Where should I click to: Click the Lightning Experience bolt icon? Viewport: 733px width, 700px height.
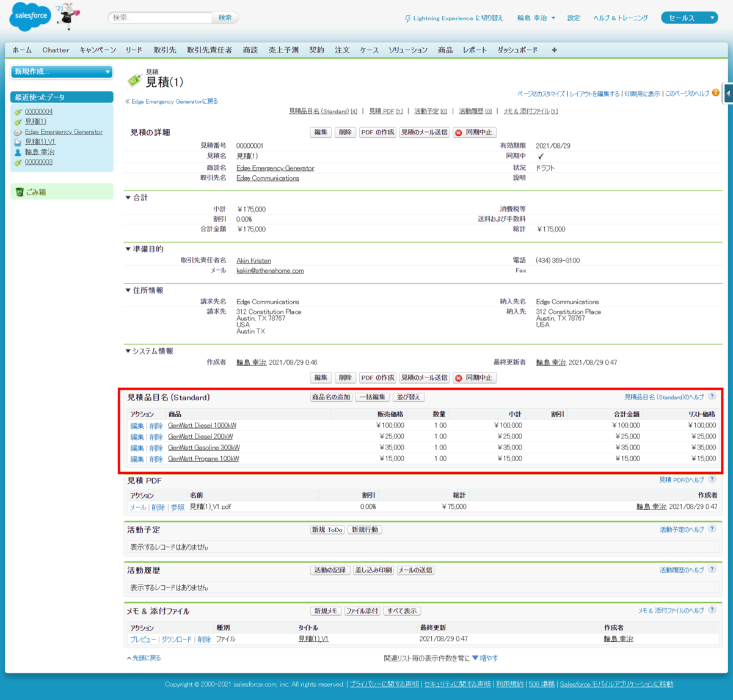(407, 18)
